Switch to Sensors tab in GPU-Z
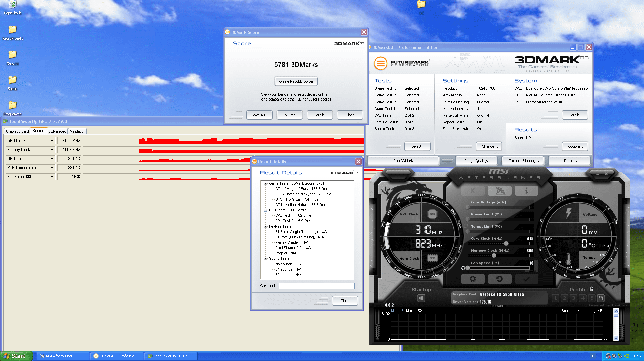The height and width of the screenshot is (361, 644). (39, 131)
